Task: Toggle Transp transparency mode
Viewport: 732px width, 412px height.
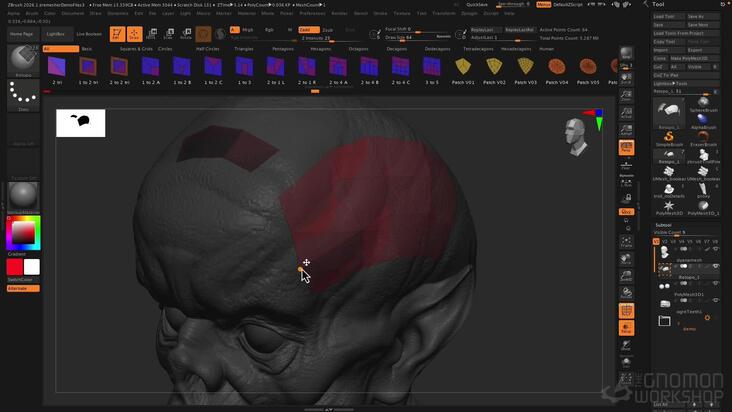Action: click(626, 328)
